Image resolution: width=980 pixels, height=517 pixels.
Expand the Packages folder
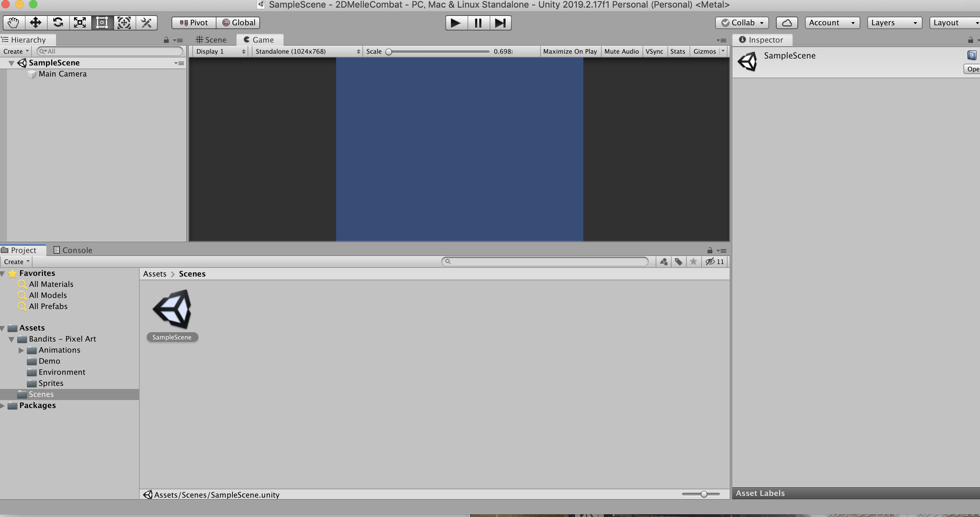(3, 406)
